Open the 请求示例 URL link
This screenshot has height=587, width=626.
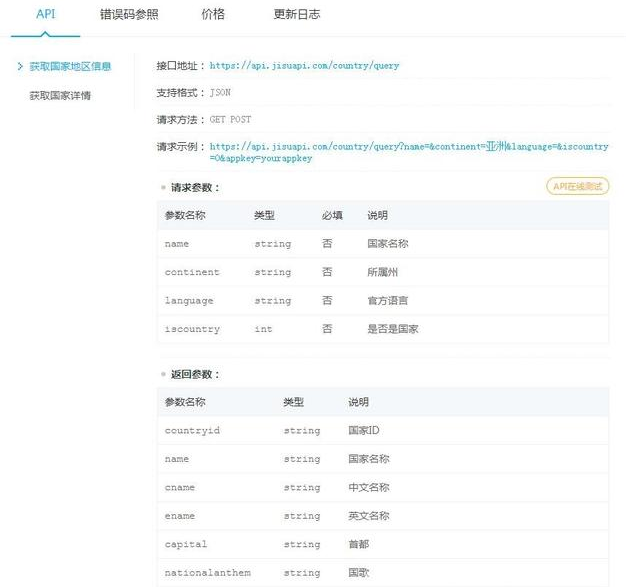point(409,152)
